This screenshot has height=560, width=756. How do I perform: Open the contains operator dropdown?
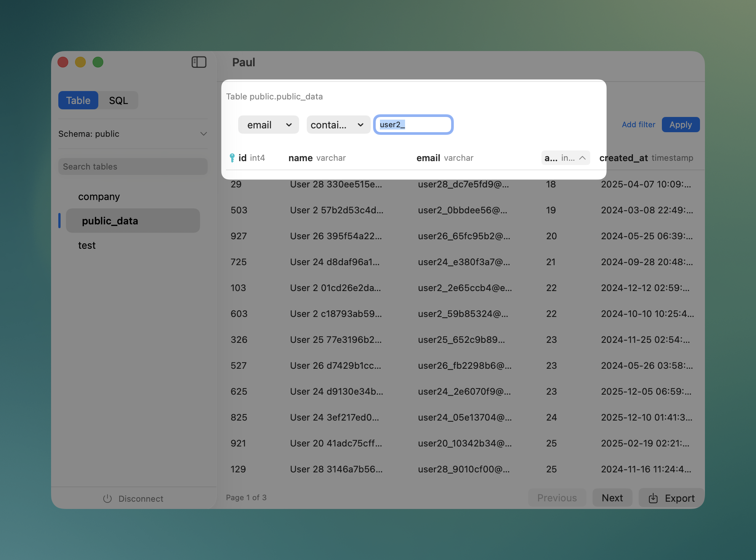click(x=338, y=125)
